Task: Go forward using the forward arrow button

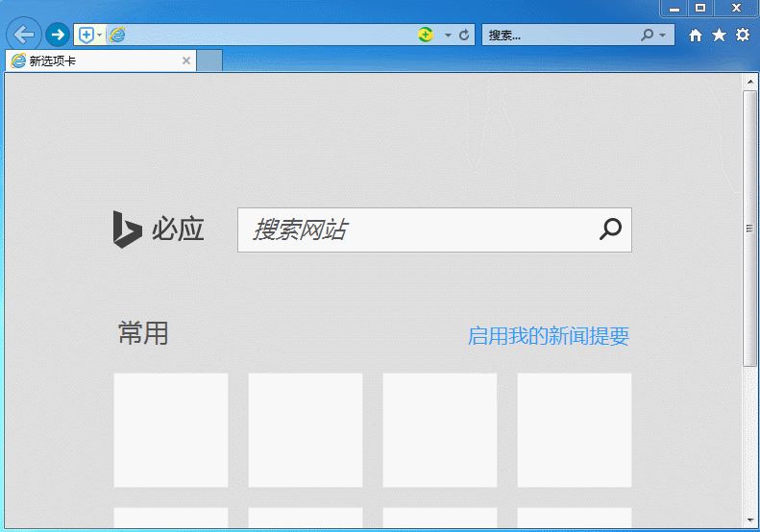Action: click(x=58, y=35)
